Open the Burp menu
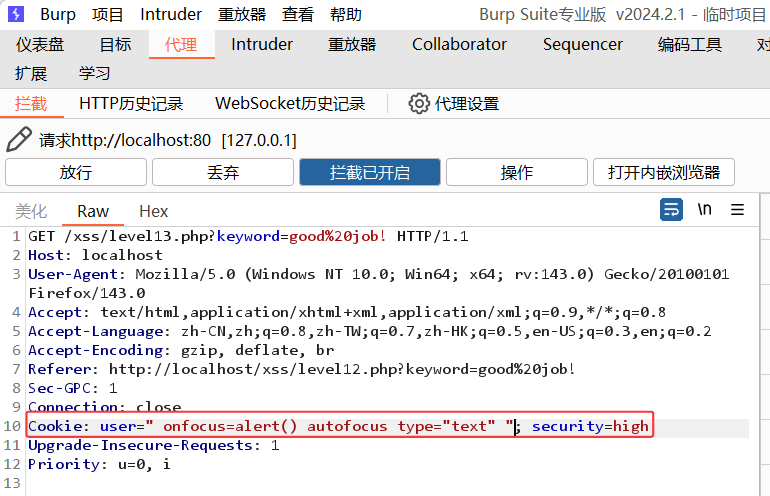Image resolution: width=770 pixels, height=496 pixels. coord(58,14)
